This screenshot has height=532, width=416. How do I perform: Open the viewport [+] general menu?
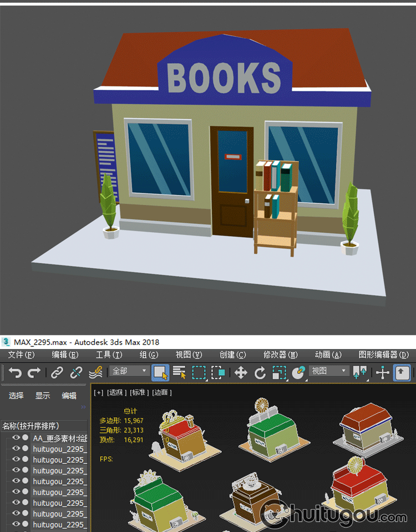pyautogui.click(x=99, y=392)
